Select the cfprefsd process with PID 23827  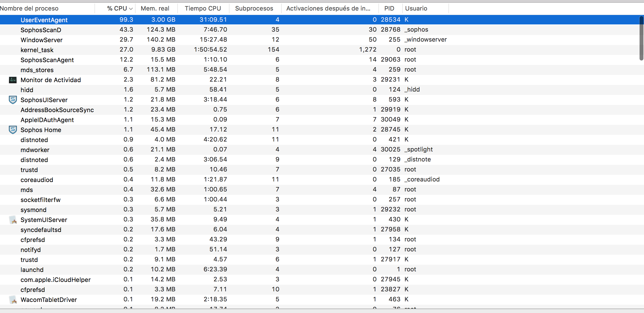[x=33, y=290]
